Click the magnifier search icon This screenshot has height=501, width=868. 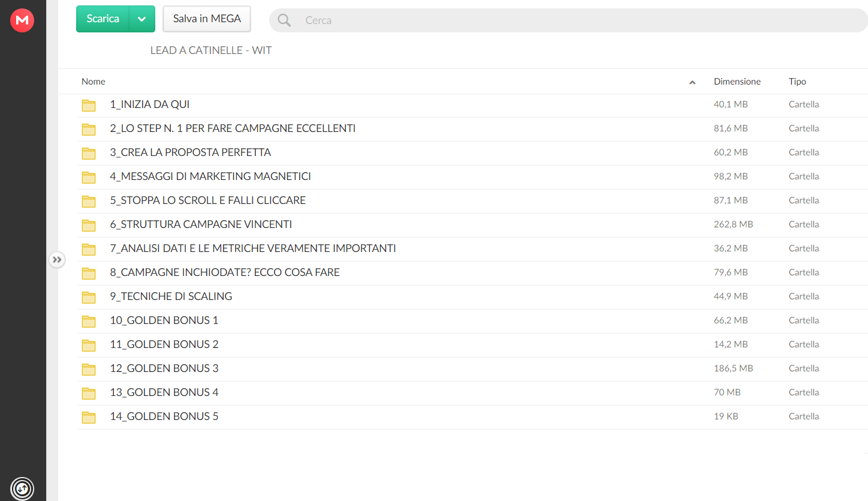(284, 20)
